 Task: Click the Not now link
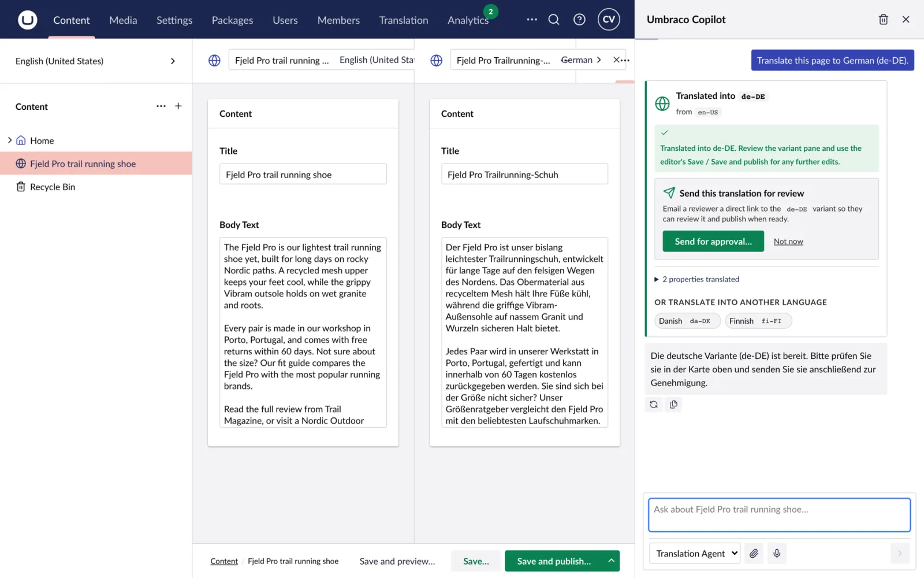click(788, 242)
